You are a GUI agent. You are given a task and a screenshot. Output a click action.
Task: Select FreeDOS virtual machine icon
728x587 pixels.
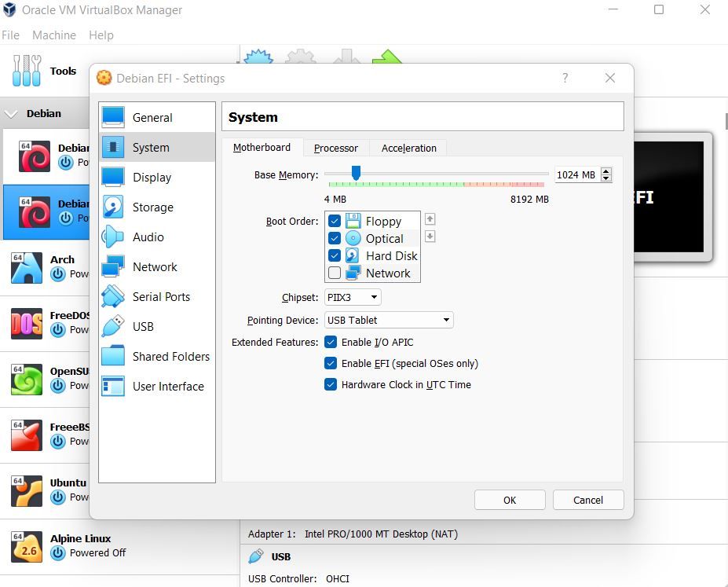27,324
